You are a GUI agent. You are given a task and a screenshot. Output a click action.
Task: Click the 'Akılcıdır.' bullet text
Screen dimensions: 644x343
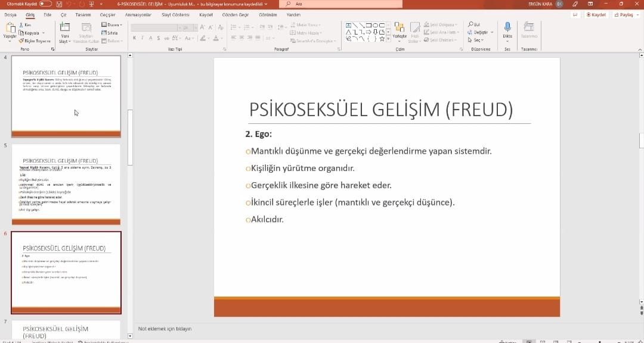coord(267,220)
